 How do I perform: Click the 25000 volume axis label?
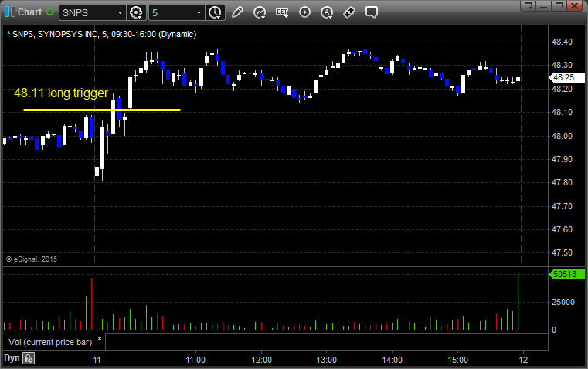563,302
